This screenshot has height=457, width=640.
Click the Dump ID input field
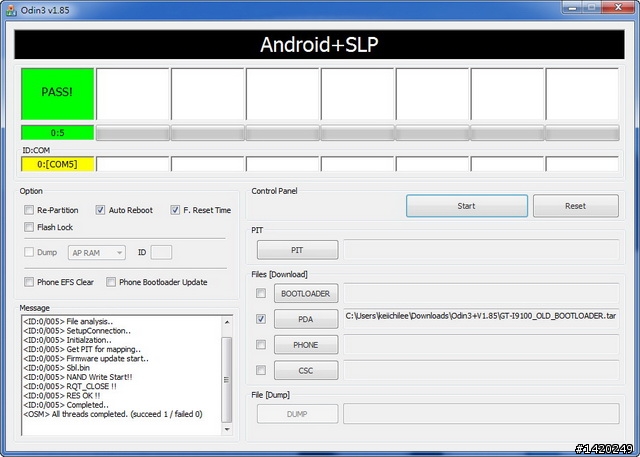161,252
